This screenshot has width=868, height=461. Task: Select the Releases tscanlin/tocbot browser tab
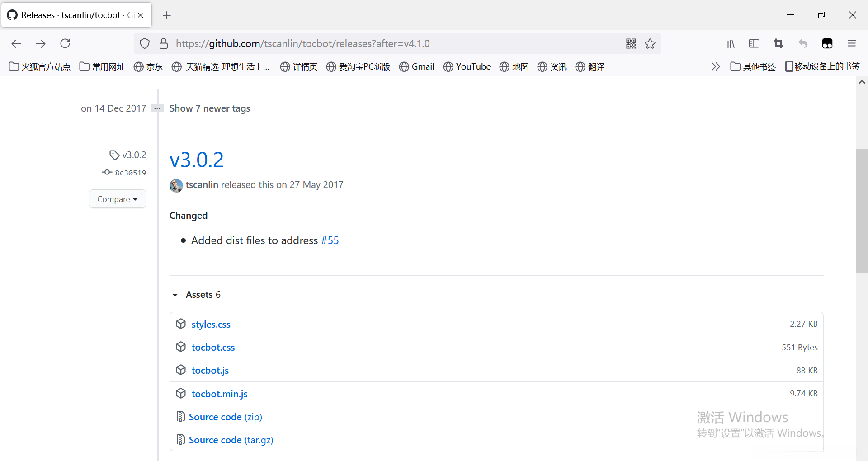tap(77, 15)
